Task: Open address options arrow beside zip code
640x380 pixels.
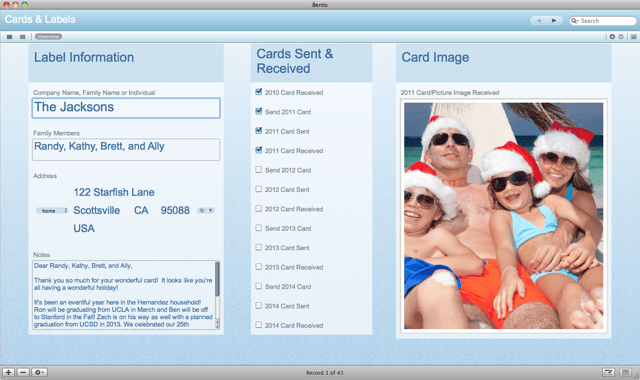Action: [211, 211]
